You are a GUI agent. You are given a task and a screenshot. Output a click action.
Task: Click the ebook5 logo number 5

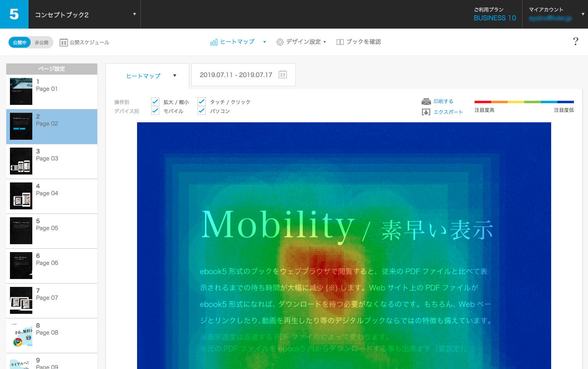(14, 14)
